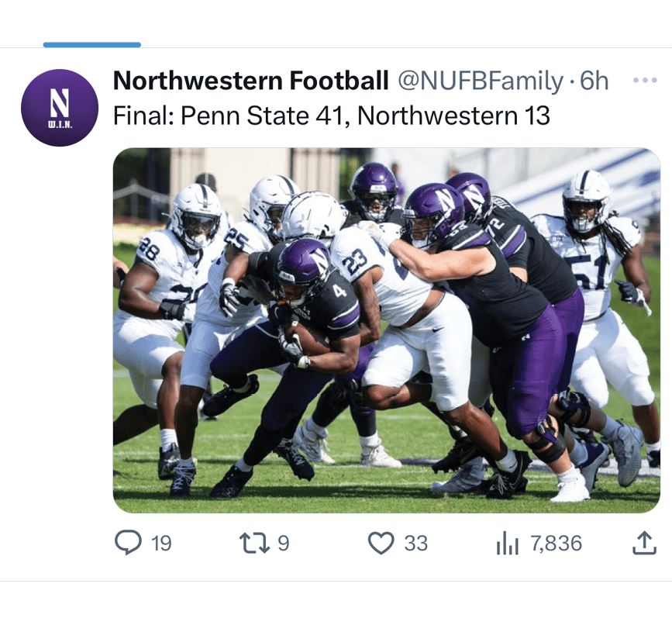Click the 9 retweets count
Screen dimensions: 672x625
[283, 544]
